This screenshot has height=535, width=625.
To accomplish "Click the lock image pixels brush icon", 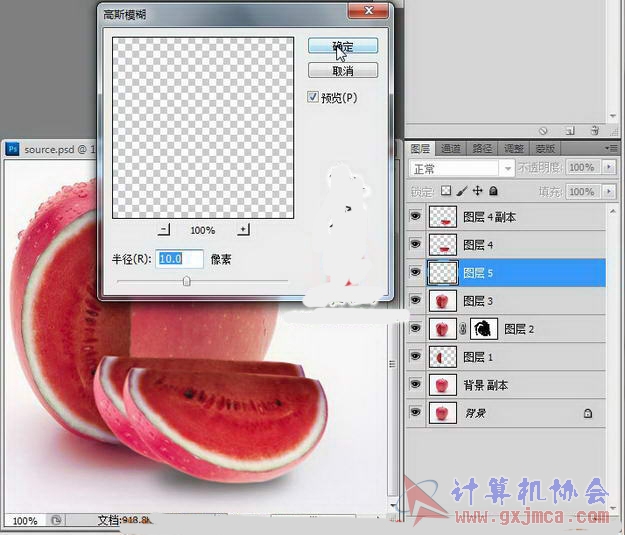I will (462, 191).
